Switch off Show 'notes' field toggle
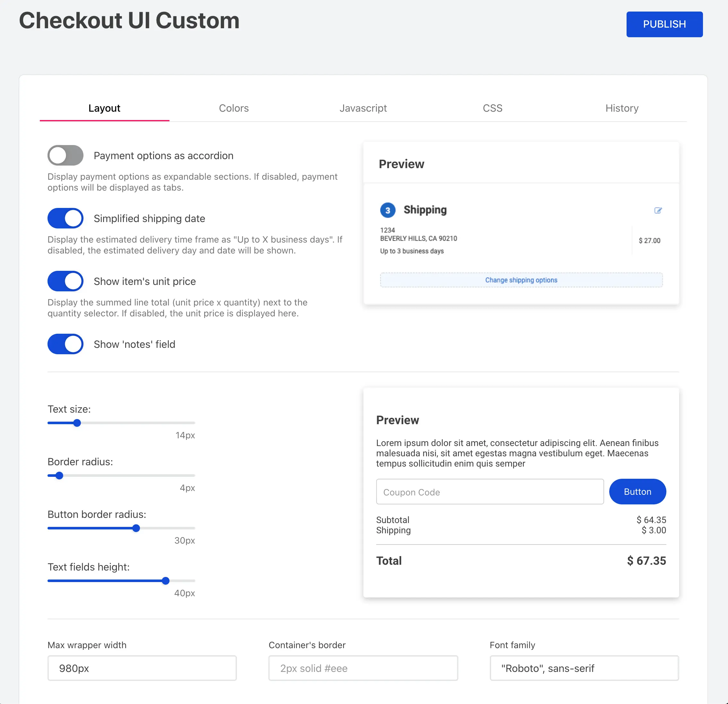The height and width of the screenshot is (704, 728). [x=65, y=344]
